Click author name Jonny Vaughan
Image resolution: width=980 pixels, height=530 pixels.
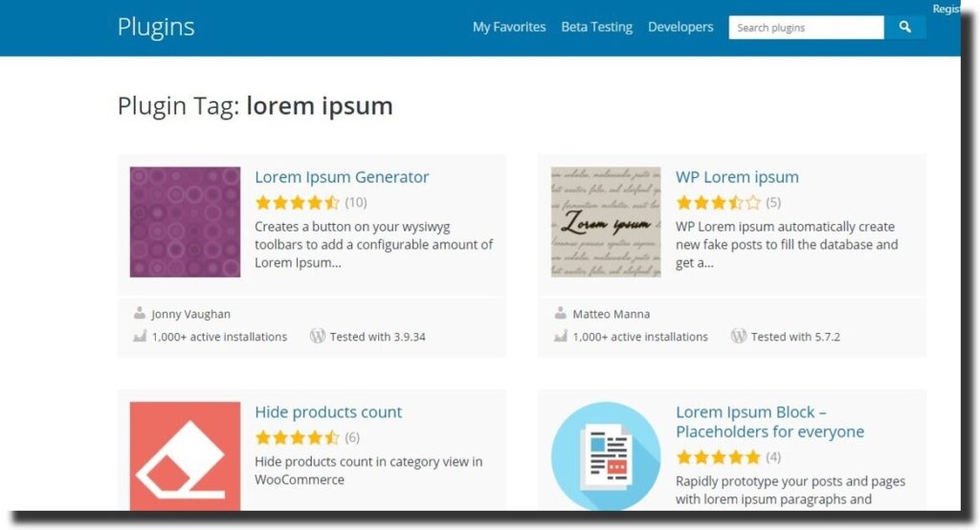(x=191, y=315)
